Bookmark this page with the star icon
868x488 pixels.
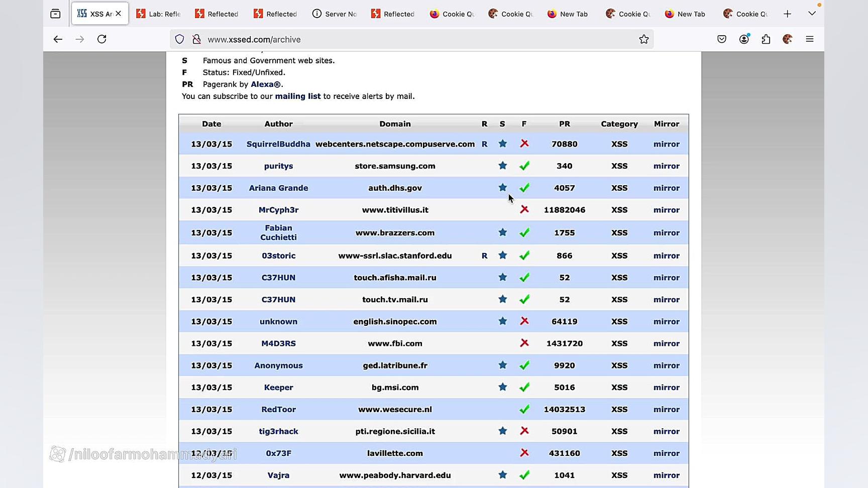point(644,39)
